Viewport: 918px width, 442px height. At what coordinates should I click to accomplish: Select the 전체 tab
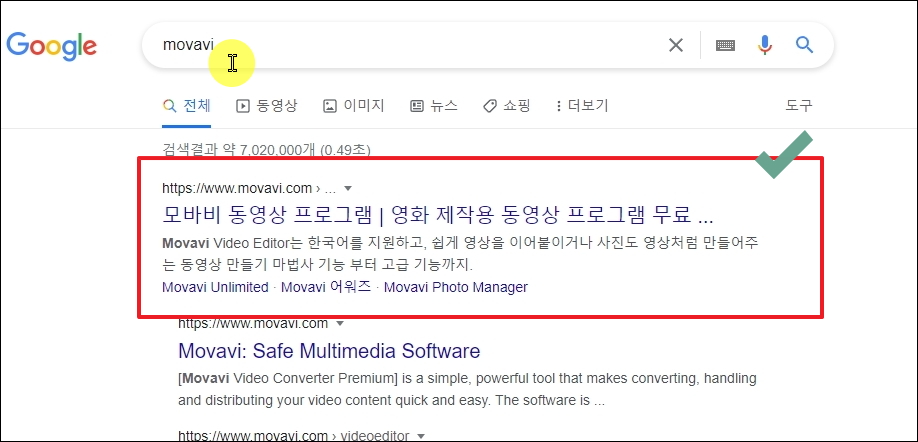click(x=187, y=106)
